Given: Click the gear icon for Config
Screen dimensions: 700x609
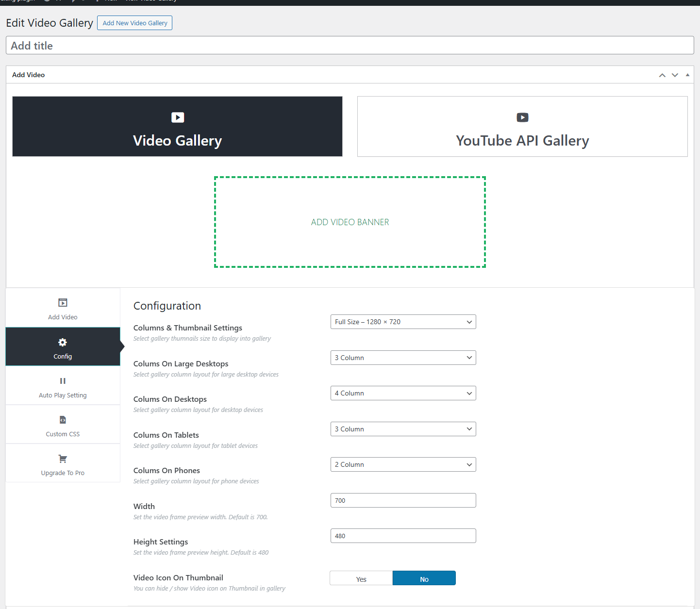Looking at the screenshot, I should click(x=63, y=342).
